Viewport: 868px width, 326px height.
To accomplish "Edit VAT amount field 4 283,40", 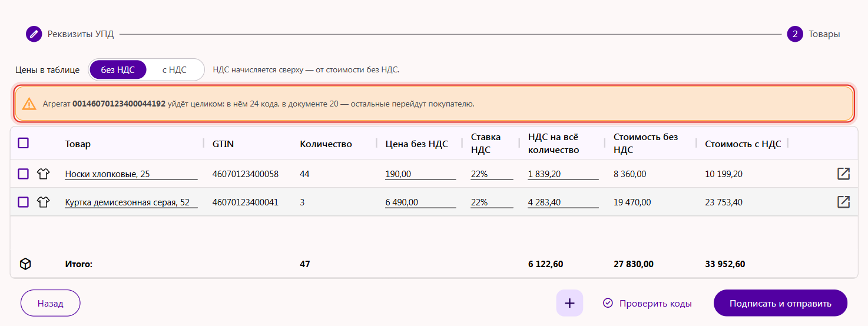I will pyautogui.click(x=563, y=202).
